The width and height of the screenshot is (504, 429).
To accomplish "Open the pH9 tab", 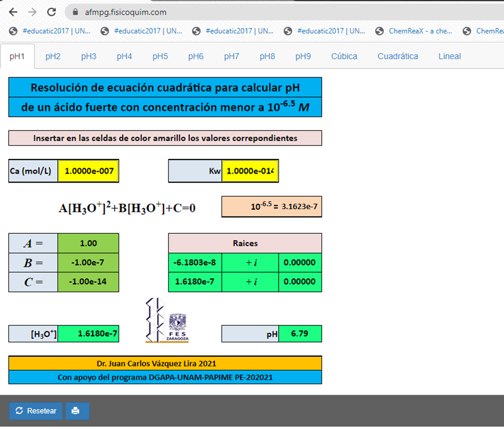I will (x=303, y=56).
